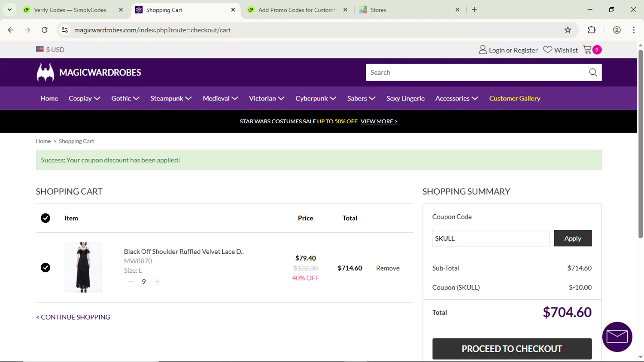Open the black dress product thumbnail

pos(83,267)
